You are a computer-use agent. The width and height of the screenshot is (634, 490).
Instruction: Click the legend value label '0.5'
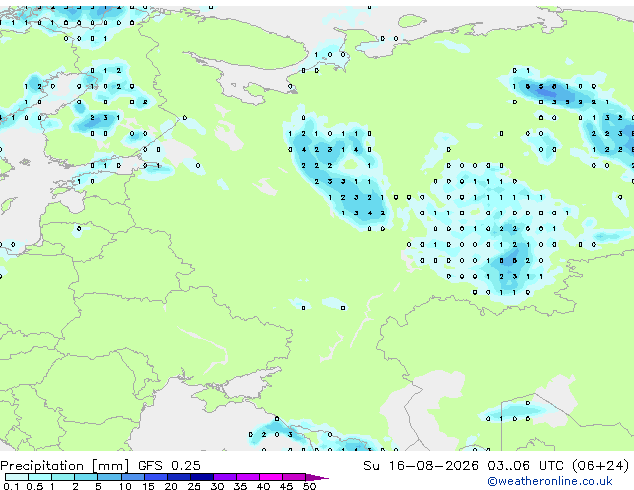pos(34,486)
